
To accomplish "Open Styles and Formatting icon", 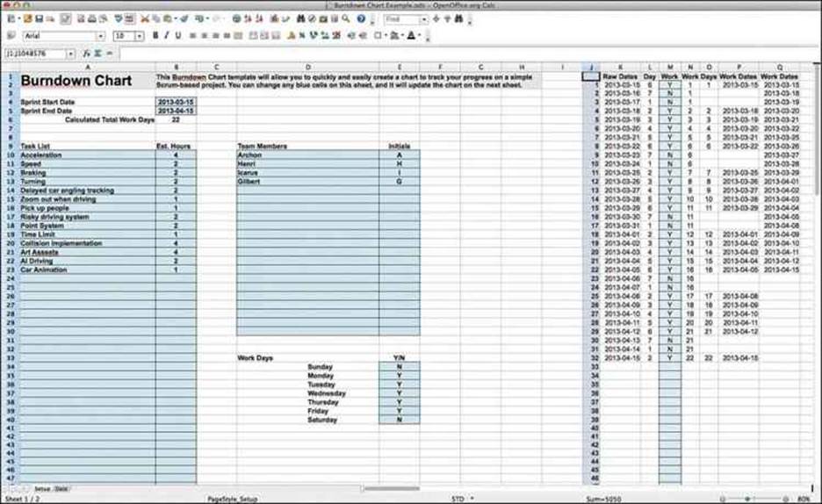I will 11,36.
